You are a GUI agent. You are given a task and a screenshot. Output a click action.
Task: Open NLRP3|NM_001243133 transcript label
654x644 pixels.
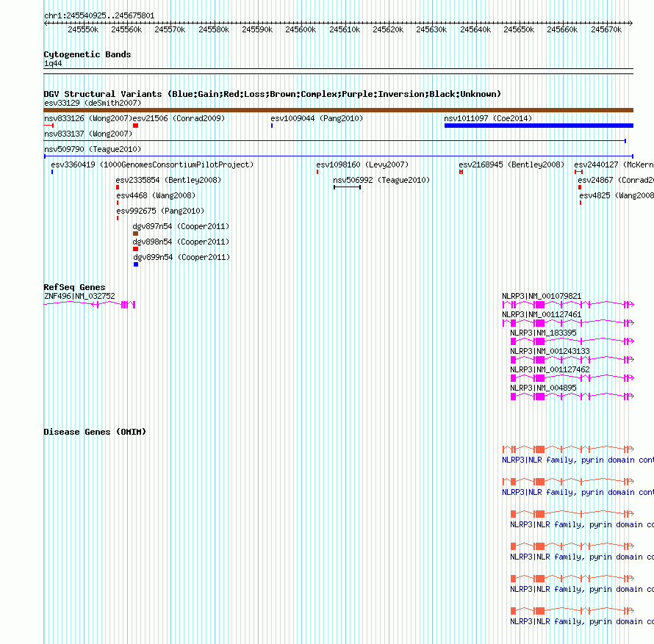point(550,351)
